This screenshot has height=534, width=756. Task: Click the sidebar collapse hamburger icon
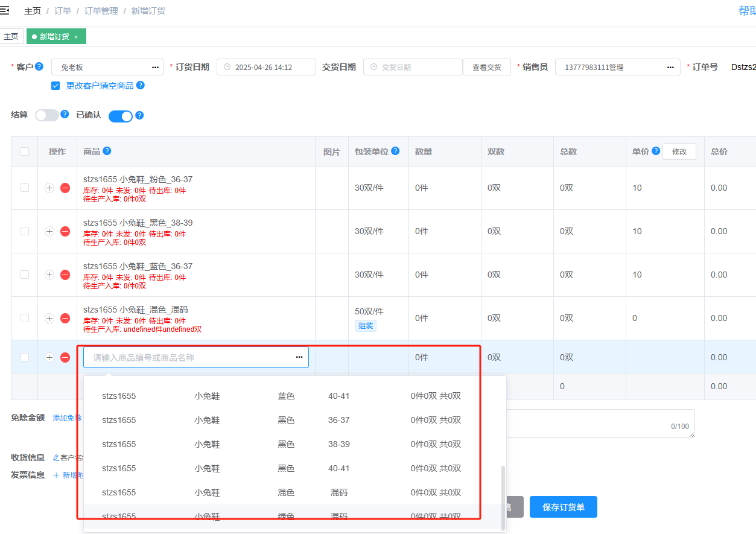point(5,10)
